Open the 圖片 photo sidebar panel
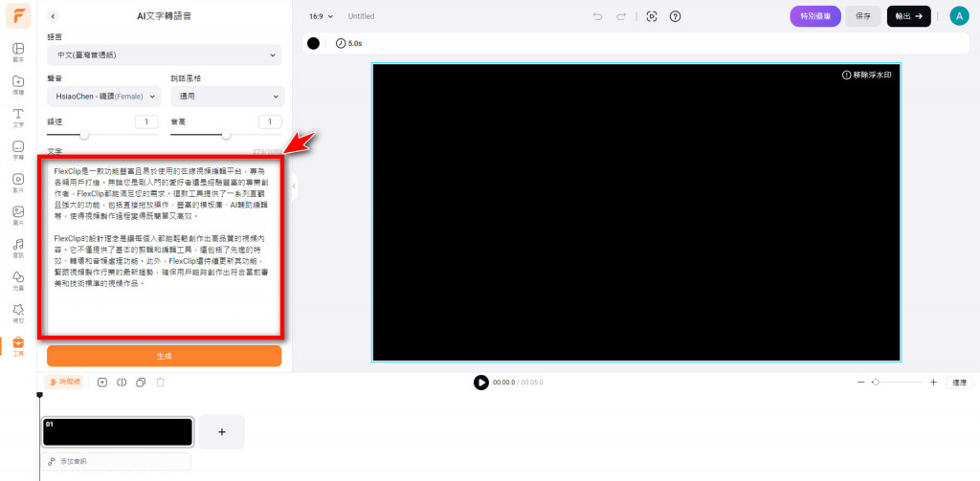The height and width of the screenshot is (481, 980). 18,215
